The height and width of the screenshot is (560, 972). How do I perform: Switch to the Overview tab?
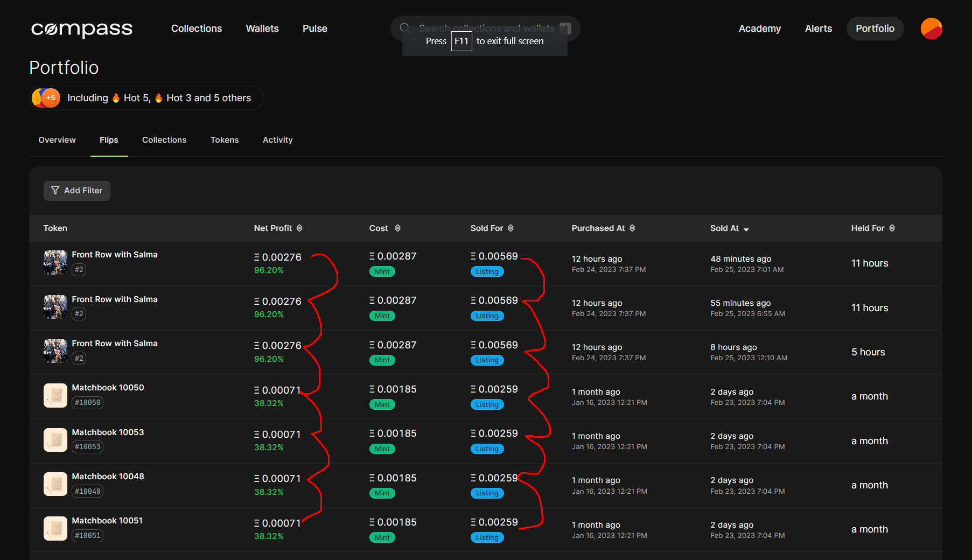[x=57, y=140]
